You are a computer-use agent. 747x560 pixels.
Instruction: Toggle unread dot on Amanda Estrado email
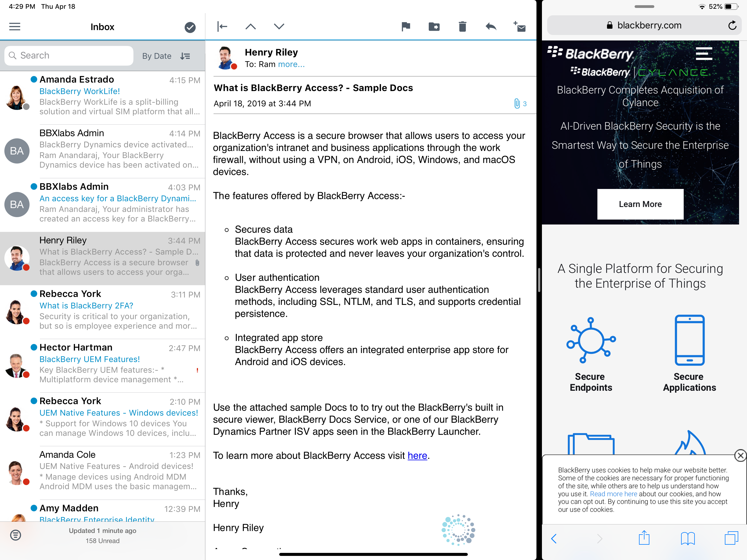coord(34,79)
